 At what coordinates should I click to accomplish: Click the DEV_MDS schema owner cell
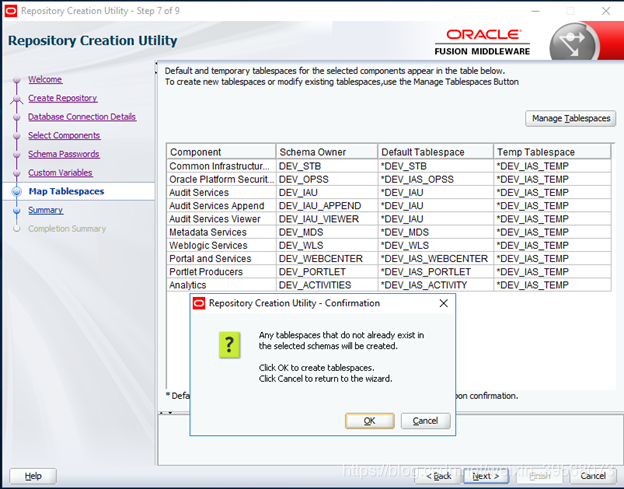click(327, 232)
